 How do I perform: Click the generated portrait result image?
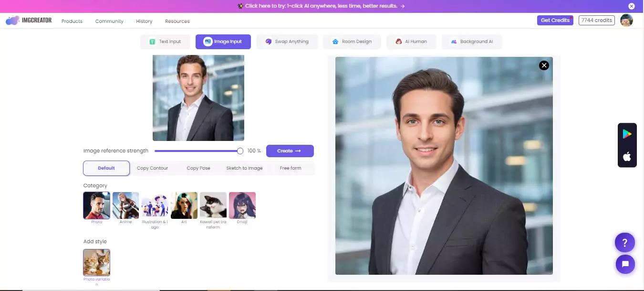click(x=444, y=166)
